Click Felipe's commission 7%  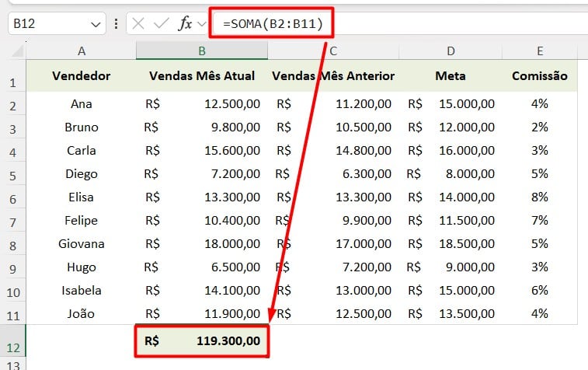(x=540, y=220)
